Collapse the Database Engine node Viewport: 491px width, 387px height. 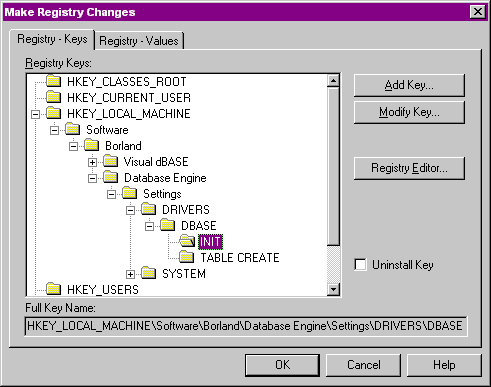pyautogui.click(x=92, y=178)
